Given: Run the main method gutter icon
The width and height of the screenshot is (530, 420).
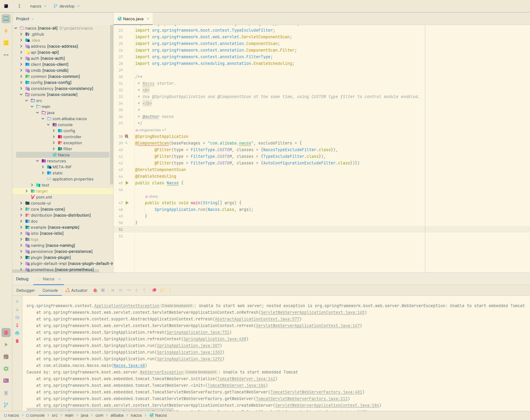Looking at the screenshot, I should coord(127,203).
